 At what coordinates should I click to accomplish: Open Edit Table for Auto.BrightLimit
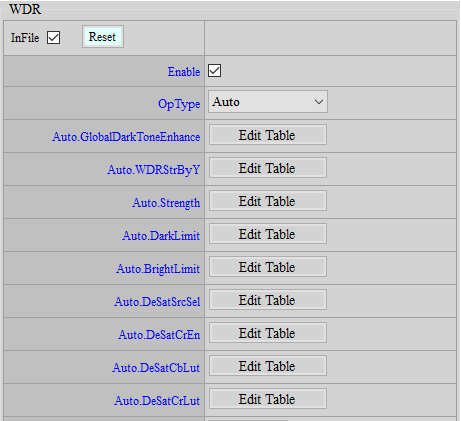click(268, 267)
